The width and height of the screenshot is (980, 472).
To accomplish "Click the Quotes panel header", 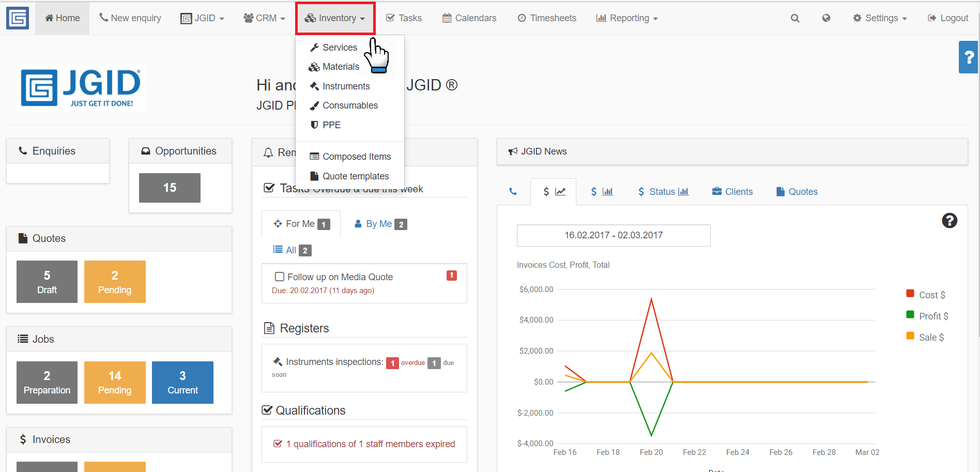I will pos(119,238).
